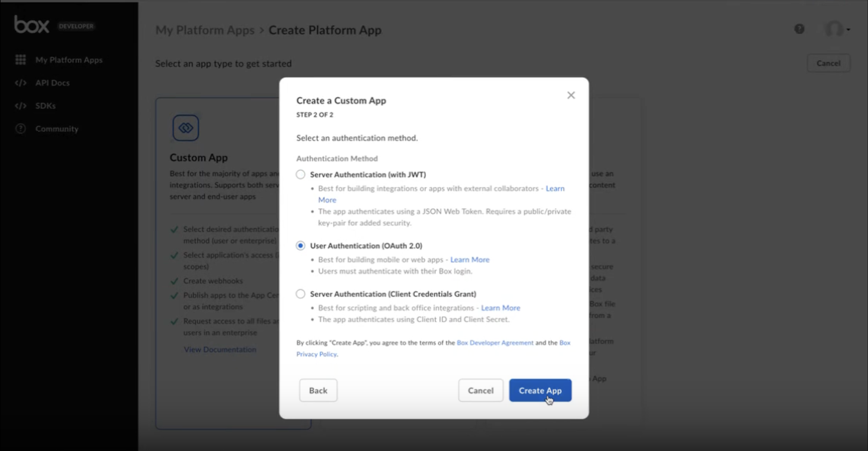Image resolution: width=868 pixels, height=451 pixels.
Task: Click the Custom App tile icon
Action: click(x=186, y=128)
